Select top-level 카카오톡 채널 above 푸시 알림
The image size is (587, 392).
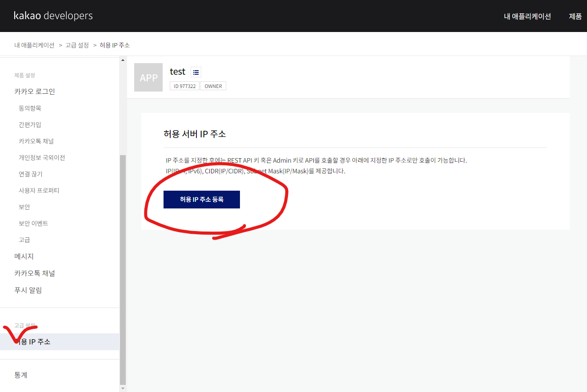[x=35, y=273]
